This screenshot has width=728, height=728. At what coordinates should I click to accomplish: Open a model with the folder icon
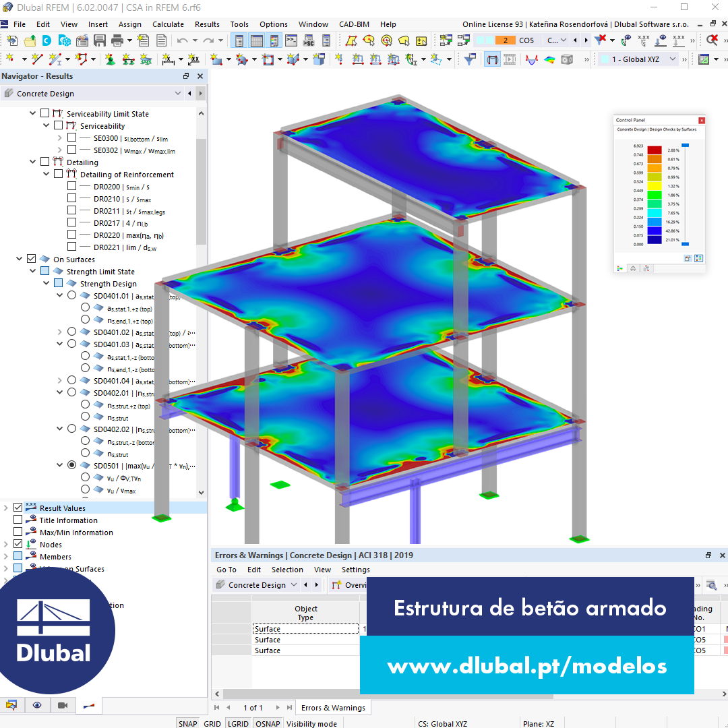pyautogui.click(x=30, y=40)
